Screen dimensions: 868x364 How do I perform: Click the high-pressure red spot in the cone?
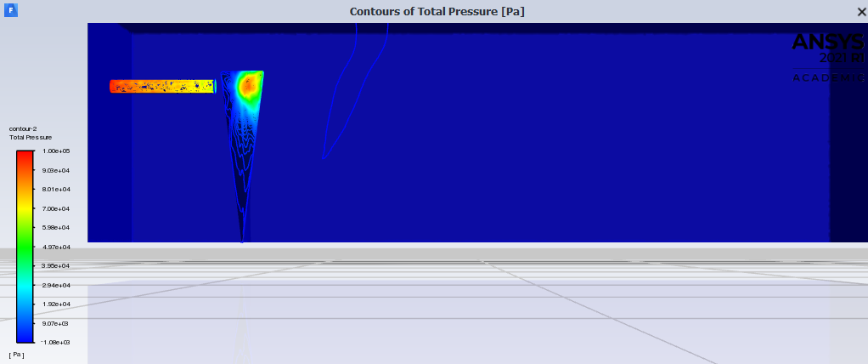click(x=247, y=85)
